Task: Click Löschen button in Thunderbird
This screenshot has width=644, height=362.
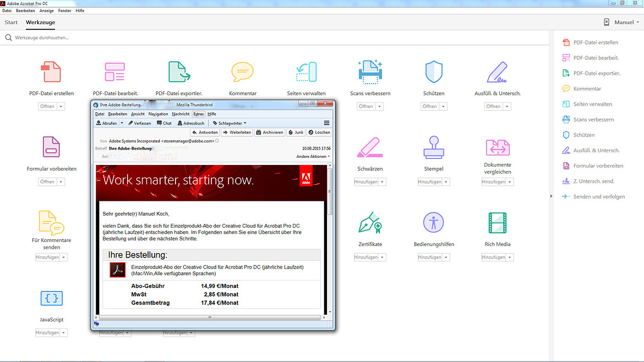Action: click(319, 132)
